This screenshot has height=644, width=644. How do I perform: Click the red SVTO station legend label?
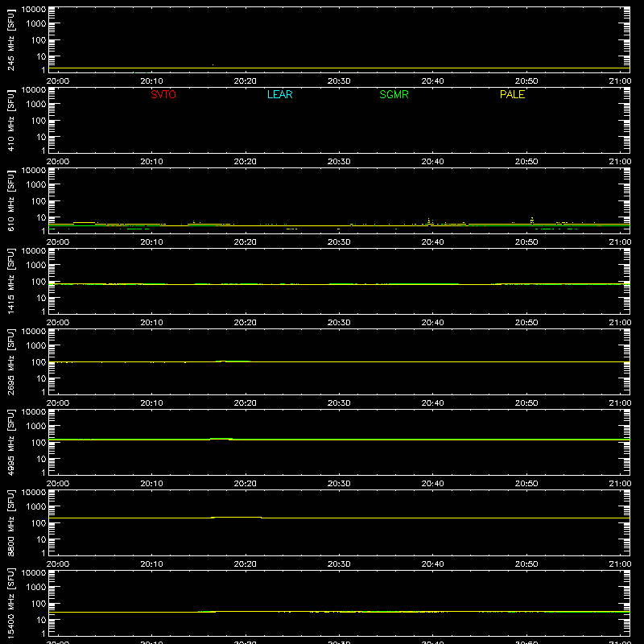tap(163, 94)
